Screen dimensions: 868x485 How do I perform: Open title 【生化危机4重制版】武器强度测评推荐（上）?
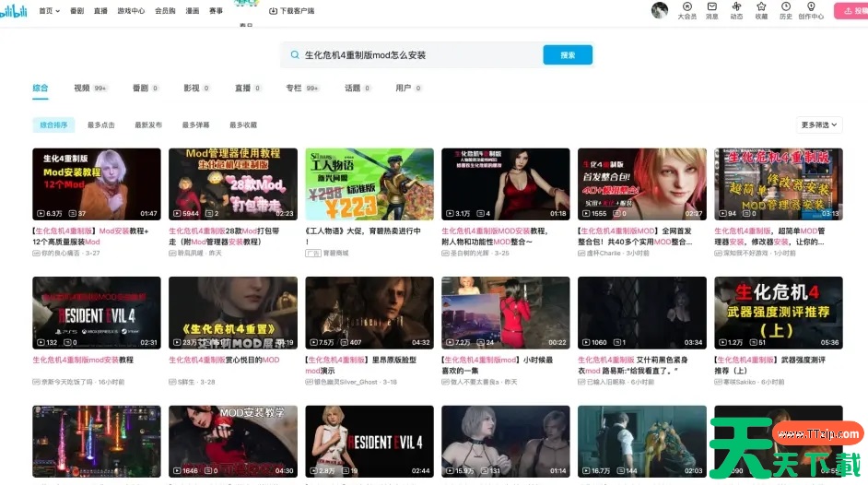tap(770, 365)
